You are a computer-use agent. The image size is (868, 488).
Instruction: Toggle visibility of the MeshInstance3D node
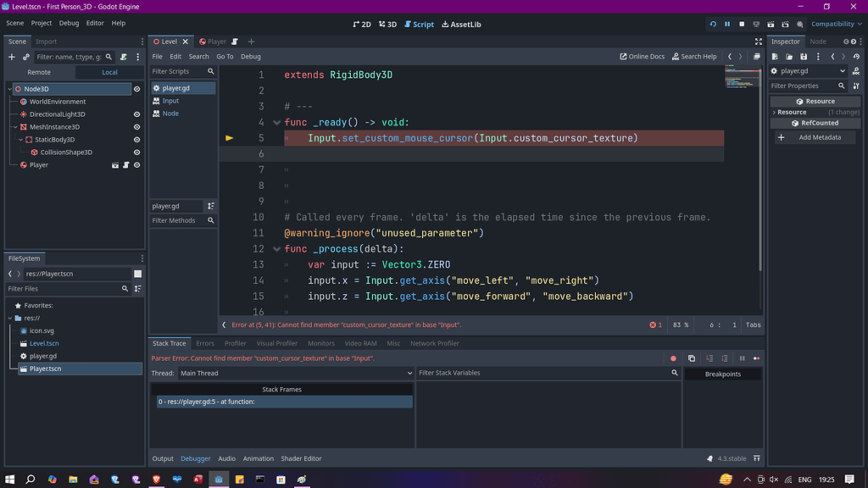pyautogui.click(x=136, y=126)
